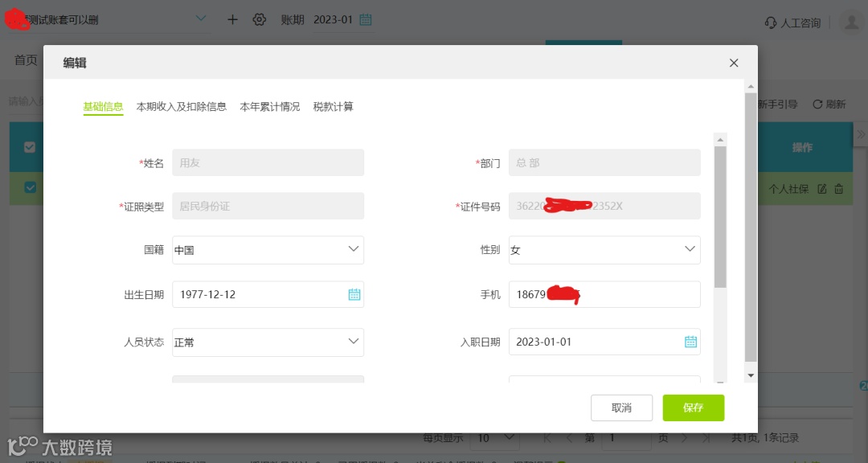
Task: Click the 保存 button
Action: point(693,408)
